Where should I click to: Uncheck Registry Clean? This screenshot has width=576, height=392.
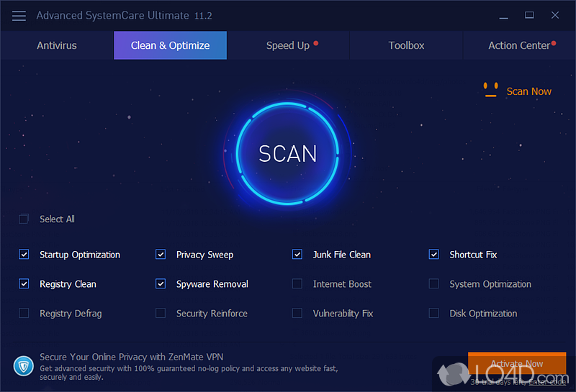point(24,283)
